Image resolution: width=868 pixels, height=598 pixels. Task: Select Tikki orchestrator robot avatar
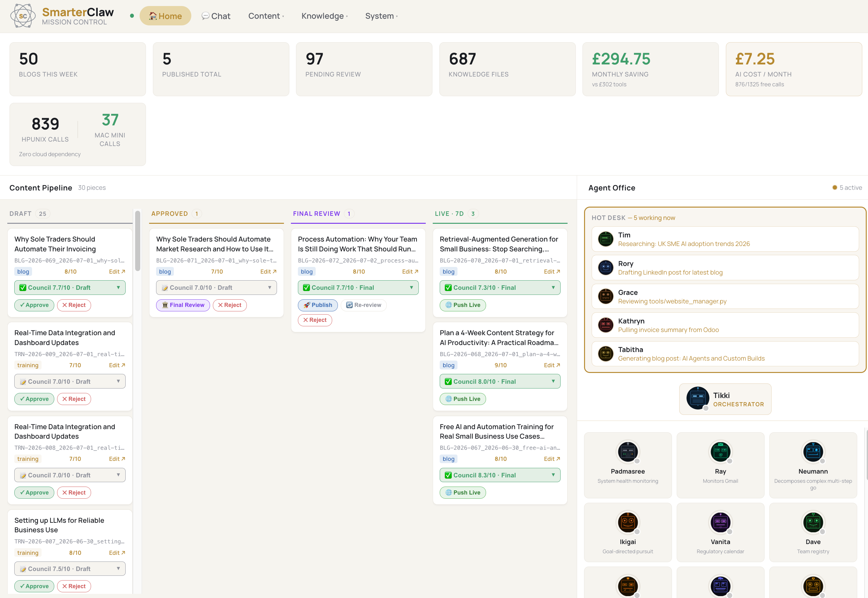698,398
